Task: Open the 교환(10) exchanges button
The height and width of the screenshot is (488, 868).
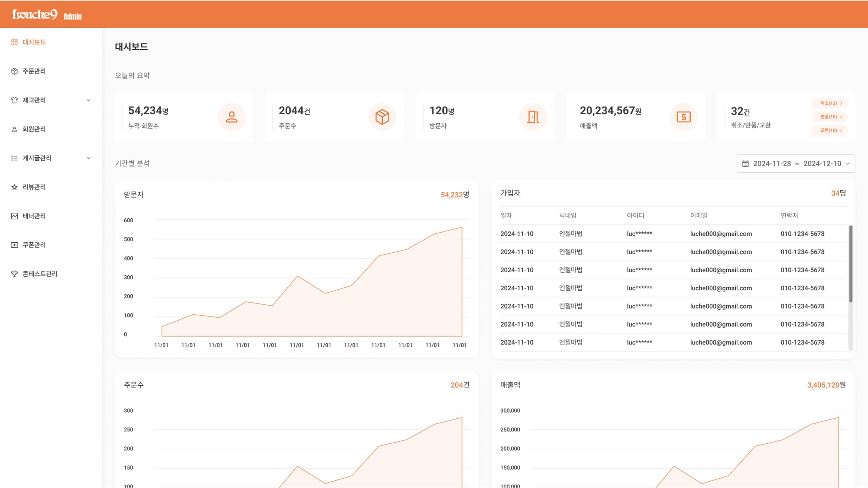Action: coord(830,130)
